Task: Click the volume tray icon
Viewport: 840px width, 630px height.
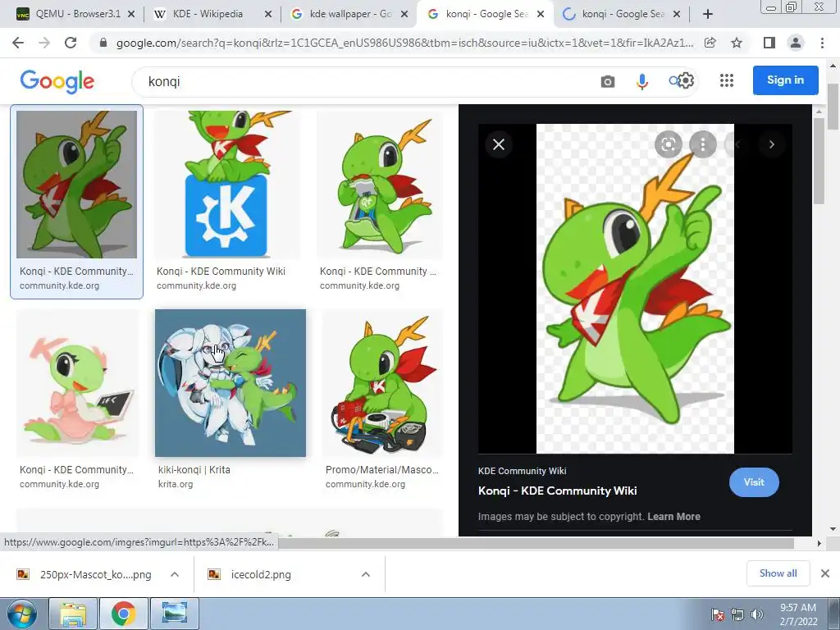Action: pyautogui.click(x=757, y=614)
